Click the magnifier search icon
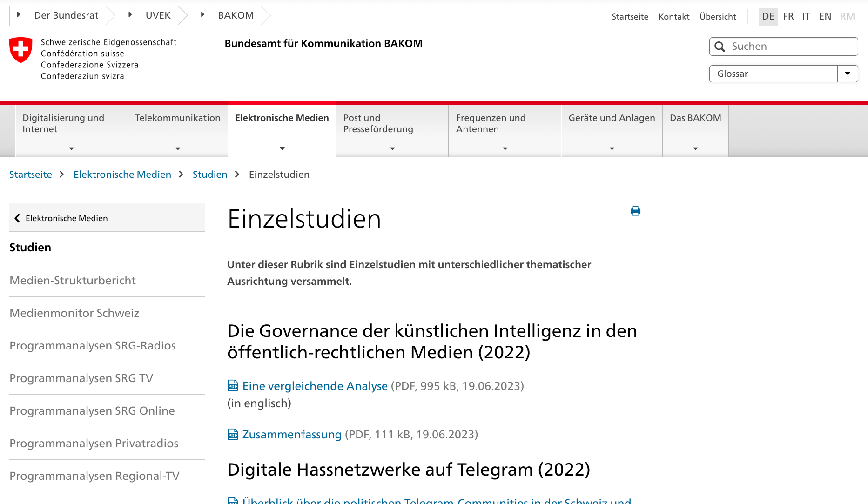 (720, 47)
